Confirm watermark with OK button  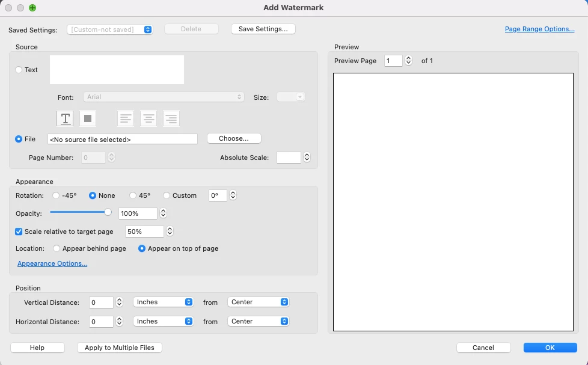tap(550, 348)
